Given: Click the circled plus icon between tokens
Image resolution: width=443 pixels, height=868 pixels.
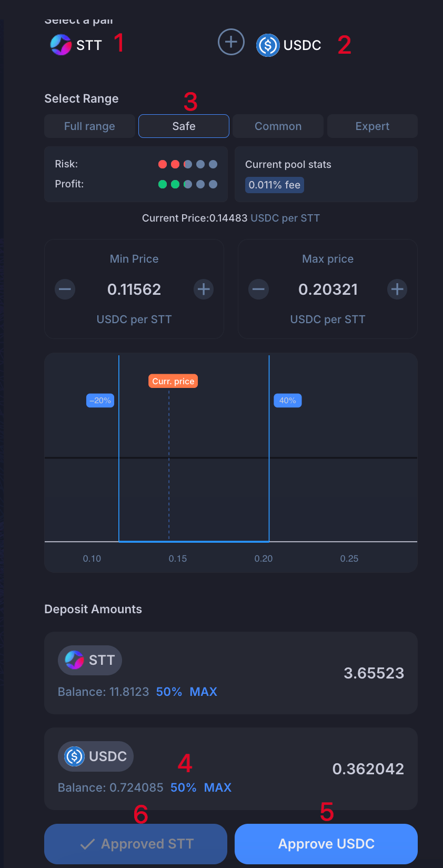Looking at the screenshot, I should pyautogui.click(x=231, y=42).
